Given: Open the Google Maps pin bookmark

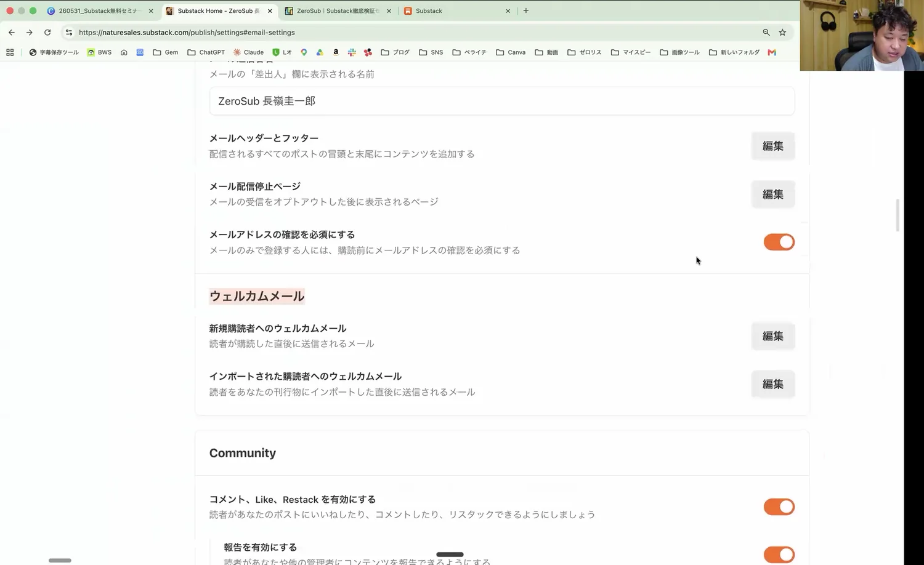Looking at the screenshot, I should (x=304, y=52).
